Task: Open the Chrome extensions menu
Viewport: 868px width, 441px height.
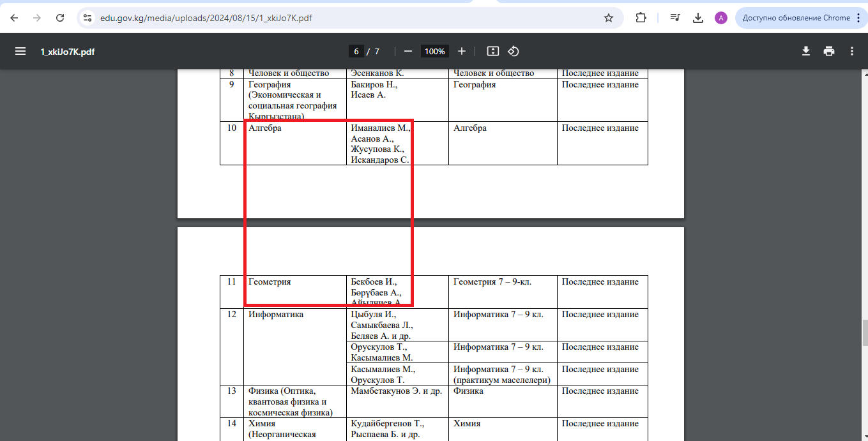Action: click(x=641, y=18)
